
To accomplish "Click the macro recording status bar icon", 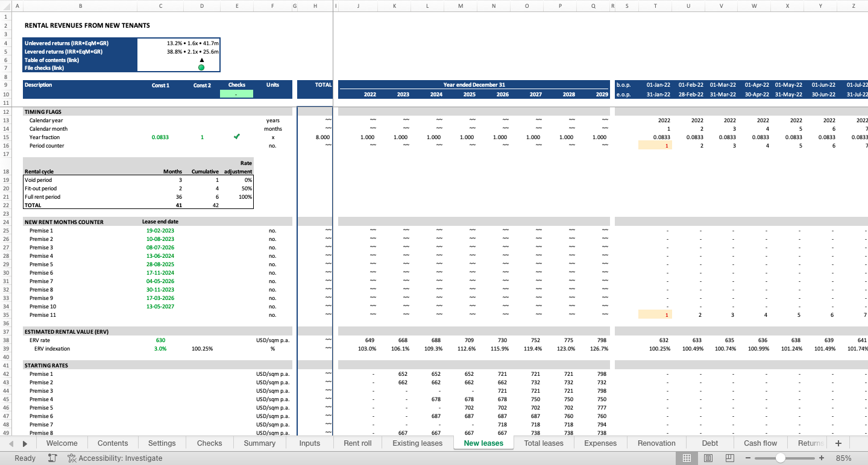I will pos(52,458).
